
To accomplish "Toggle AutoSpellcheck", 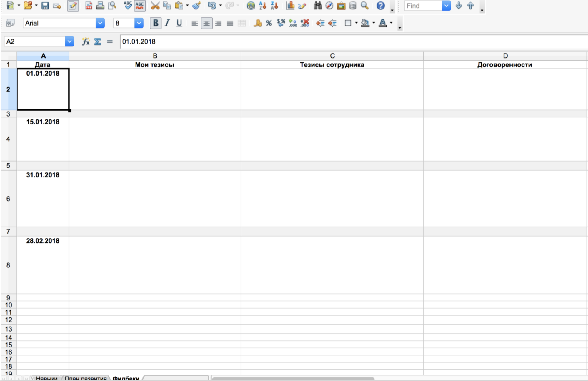I will tap(139, 6).
